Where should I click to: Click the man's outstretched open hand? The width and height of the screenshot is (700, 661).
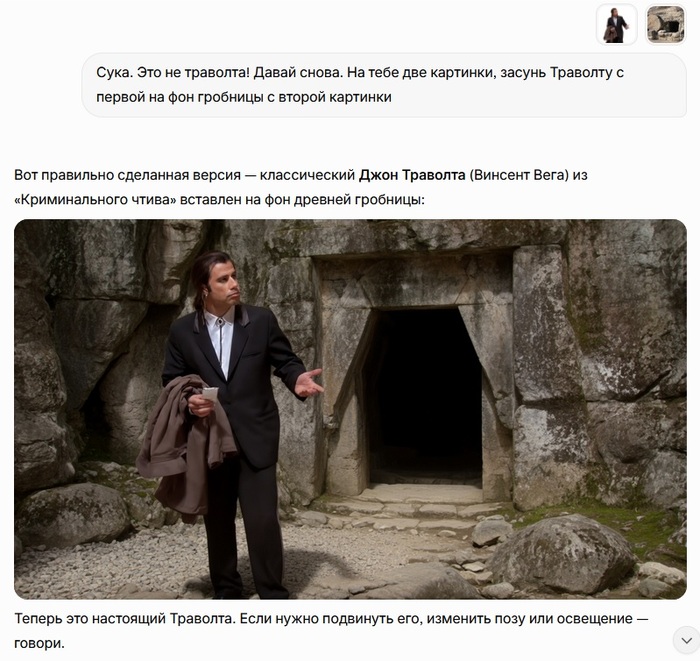(309, 383)
